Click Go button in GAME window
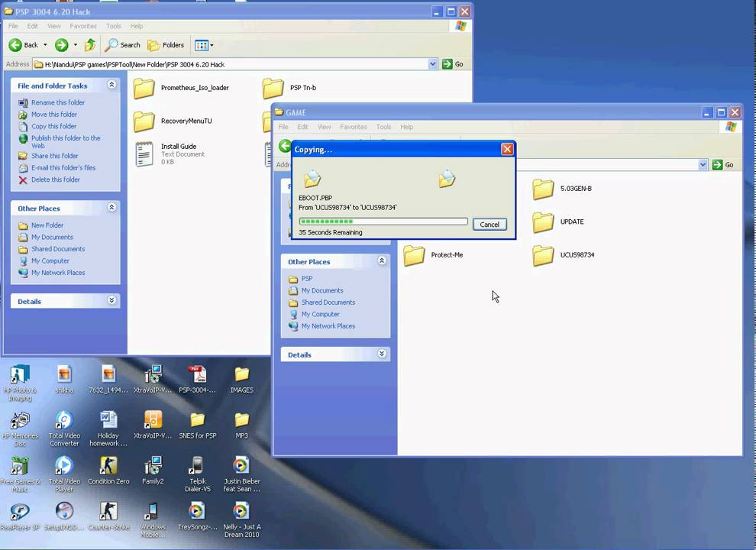The width and height of the screenshot is (756, 550). [x=722, y=165]
